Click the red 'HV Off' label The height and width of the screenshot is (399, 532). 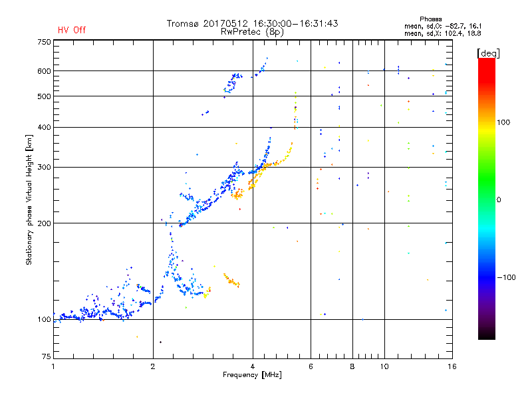coord(72,30)
